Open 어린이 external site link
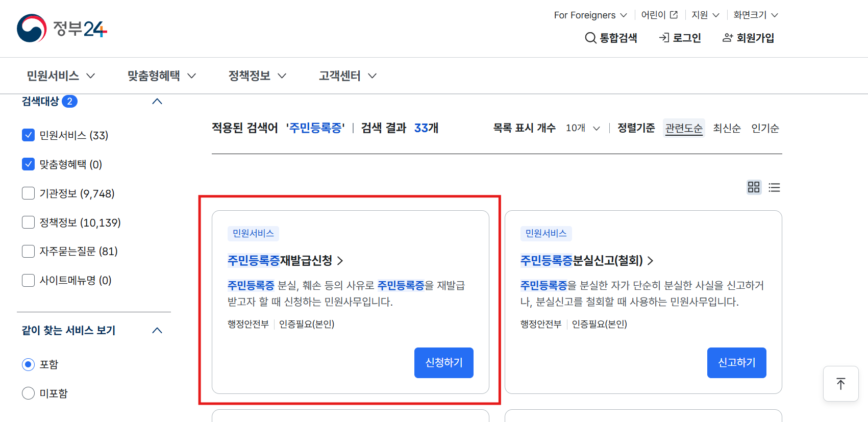 (x=659, y=15)
